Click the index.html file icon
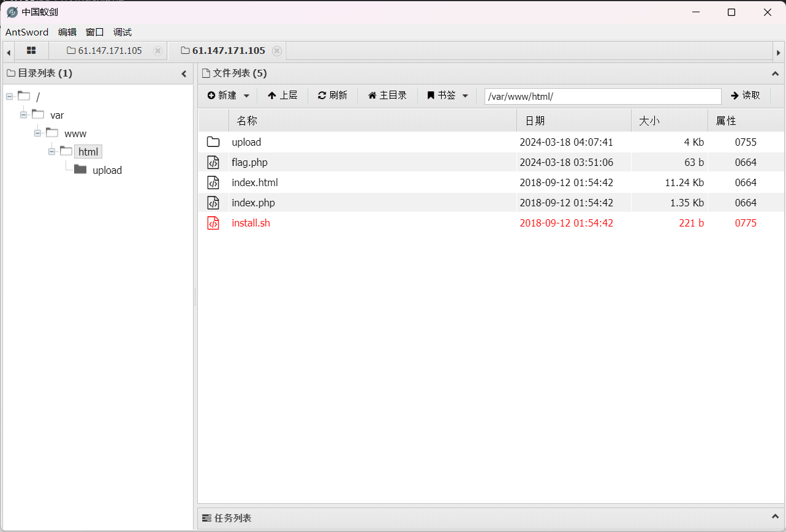This screenshot has width=786, height=532. [x=213, y=182]
